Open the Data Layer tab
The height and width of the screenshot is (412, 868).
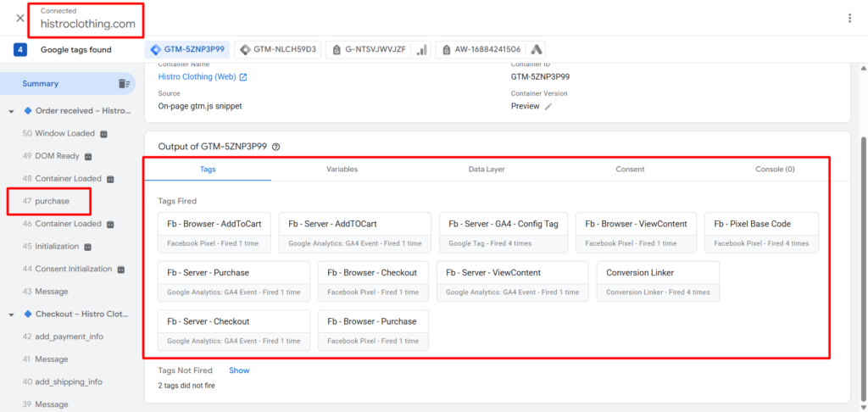coord(487,170)
